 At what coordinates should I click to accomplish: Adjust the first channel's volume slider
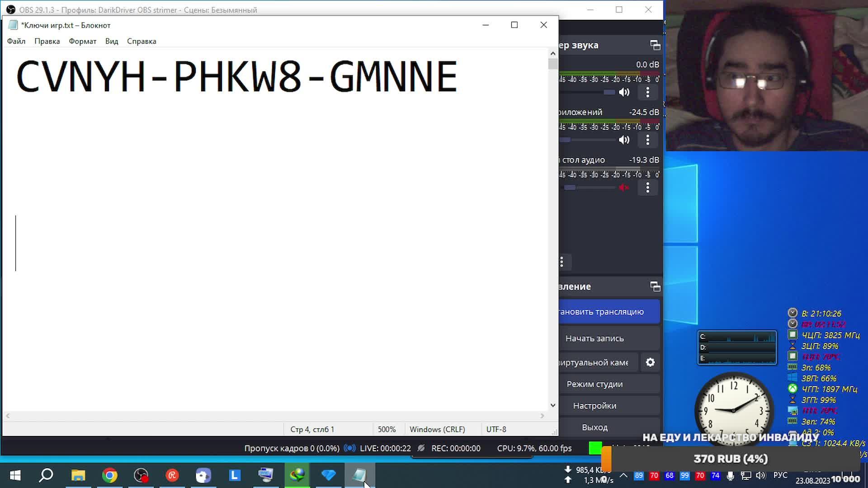[x=609, y=92]
